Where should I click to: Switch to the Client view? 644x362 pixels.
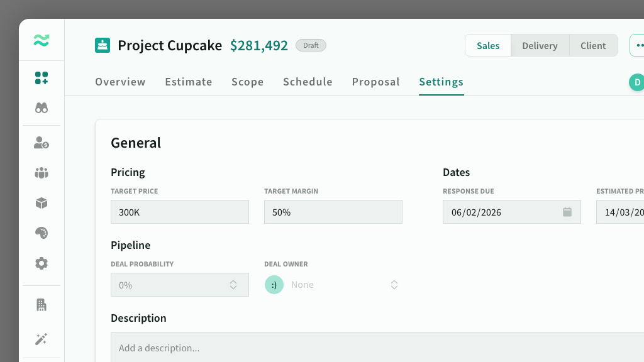click(x=593, y=46)
